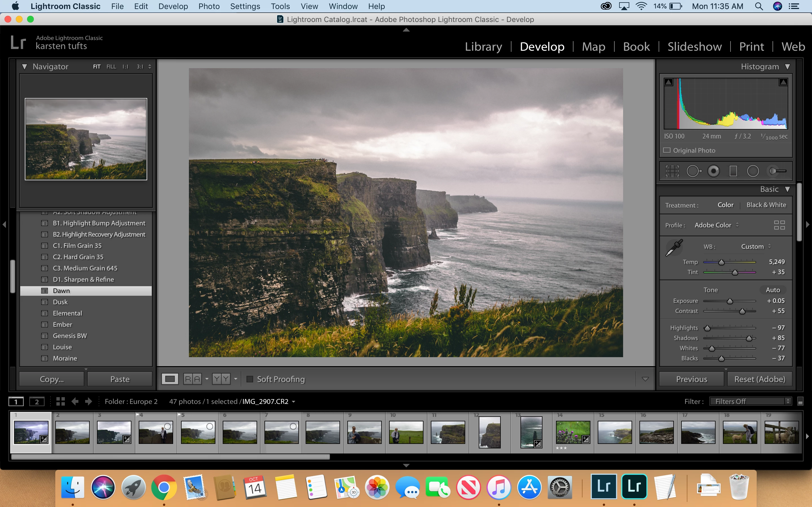Click the Auto tone button
812x507 pixels.
(x=773, y=290)
